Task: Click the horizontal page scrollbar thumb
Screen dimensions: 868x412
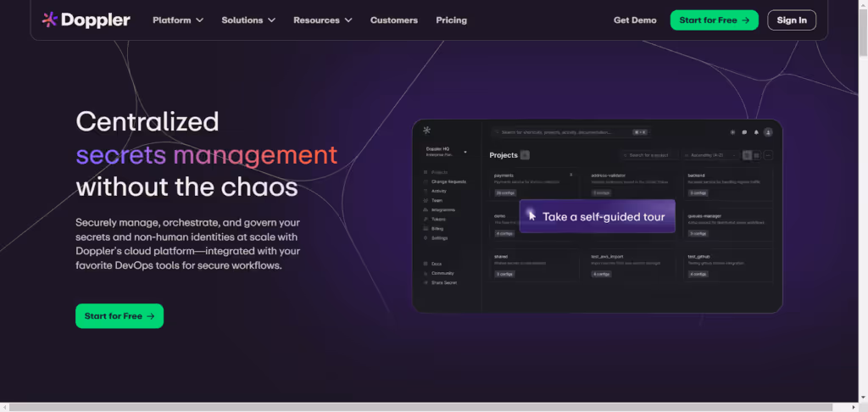Action: [420, 408]
